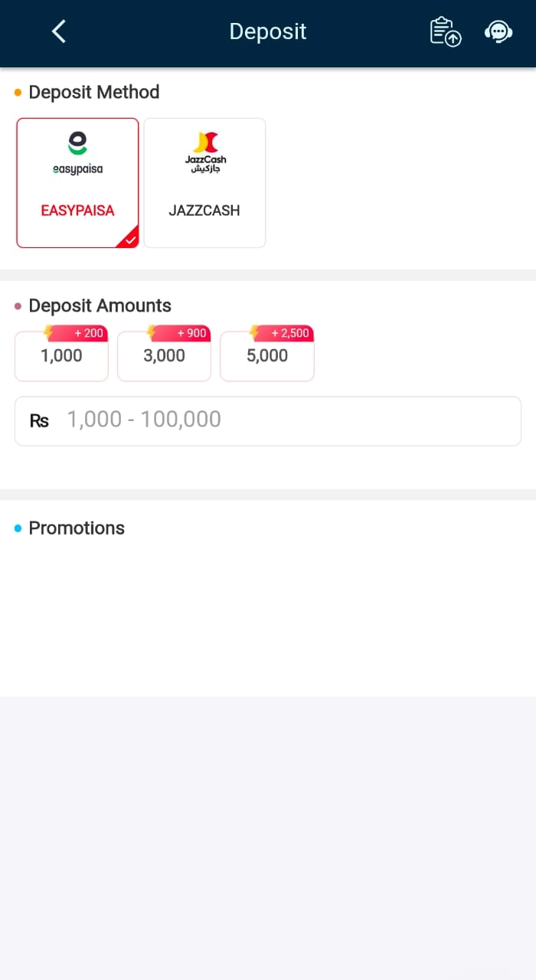This screenshot has height=980, width=536.
Task: Open the deposit records clipboard icon
Action: 446,31
